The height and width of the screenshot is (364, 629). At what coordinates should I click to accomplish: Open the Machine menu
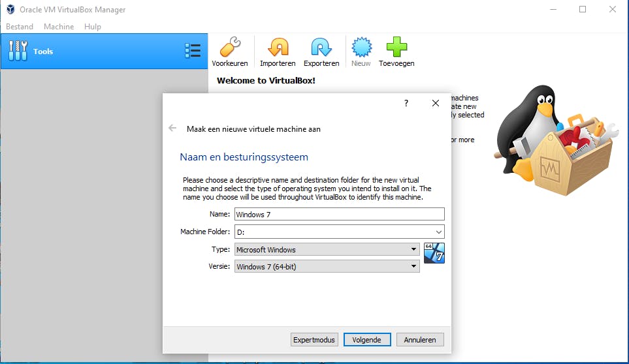tap(59, 27)
